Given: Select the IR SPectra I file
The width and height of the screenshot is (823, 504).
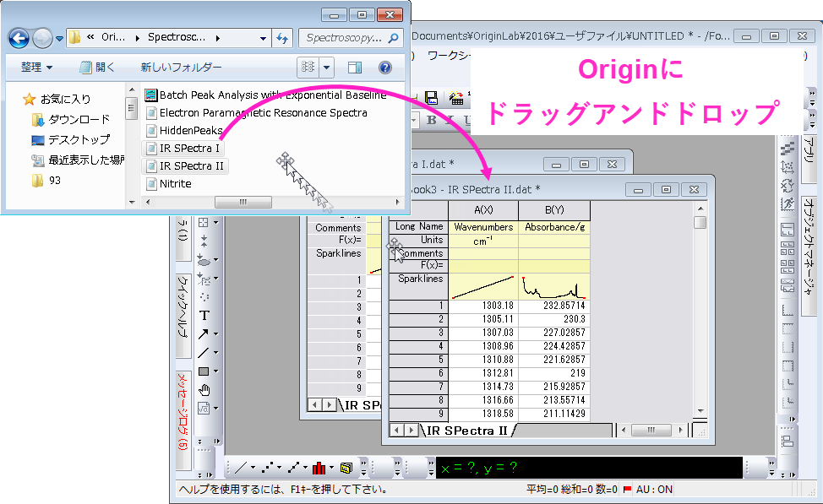Looking at the screenshot, I should [x=183, y=149].
